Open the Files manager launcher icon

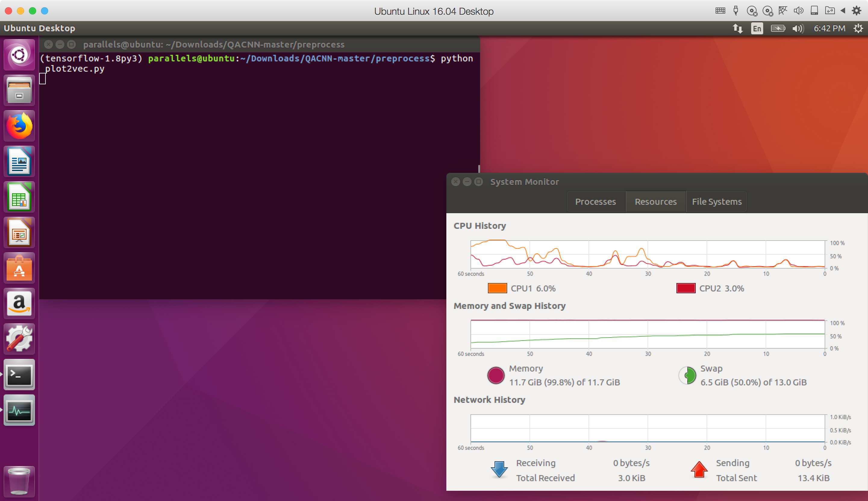pyautogui.click(x=19, y=90)
